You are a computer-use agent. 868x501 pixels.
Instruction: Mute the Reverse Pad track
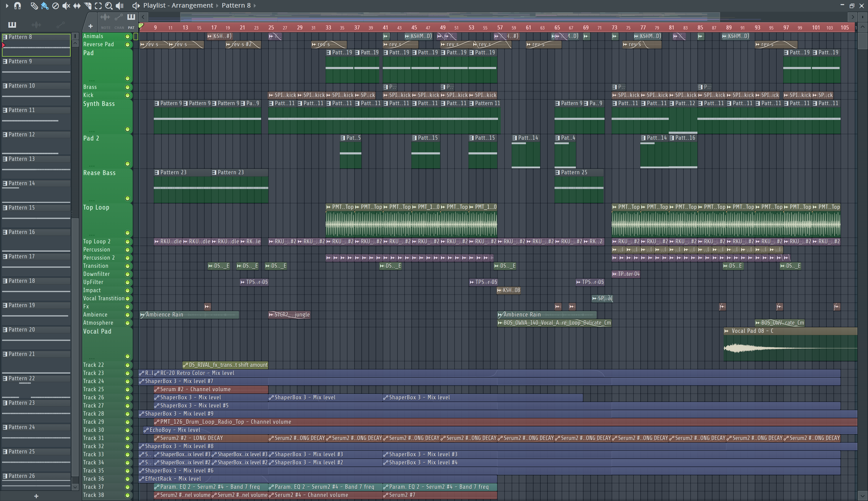(128, 44)
